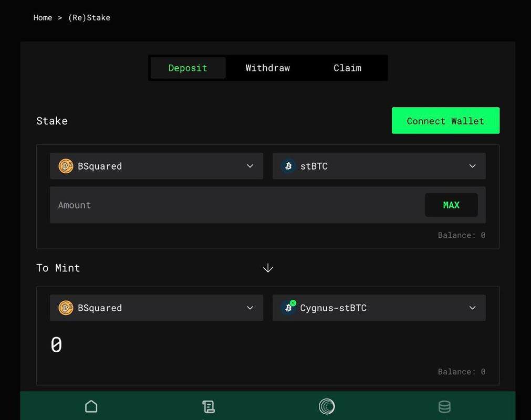Screen dimensions: 531x420
Task: Click the BSquared coin icon in Stake section
Action: coord(66,166)
